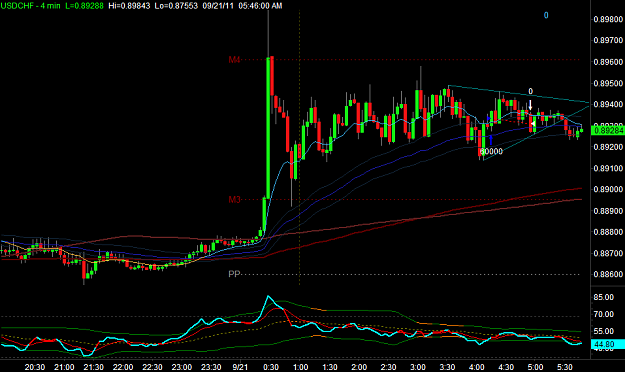Select the 3:00 time axis label

[x=418, y=367]
